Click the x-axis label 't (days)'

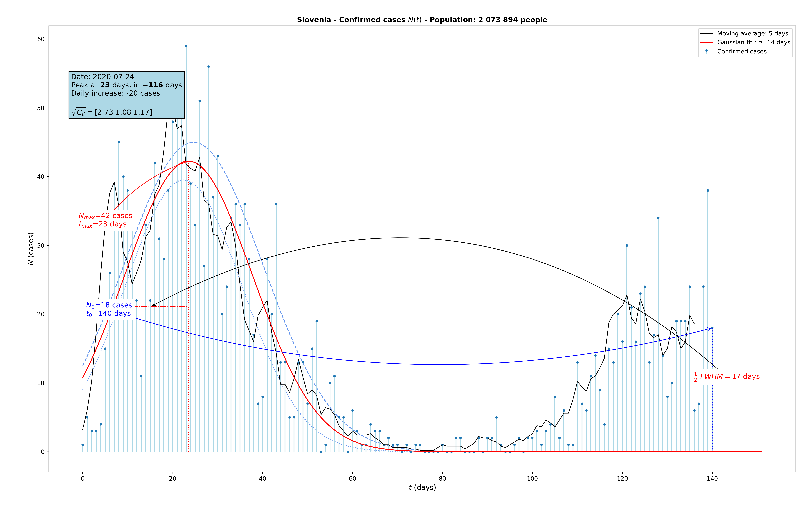422,487
